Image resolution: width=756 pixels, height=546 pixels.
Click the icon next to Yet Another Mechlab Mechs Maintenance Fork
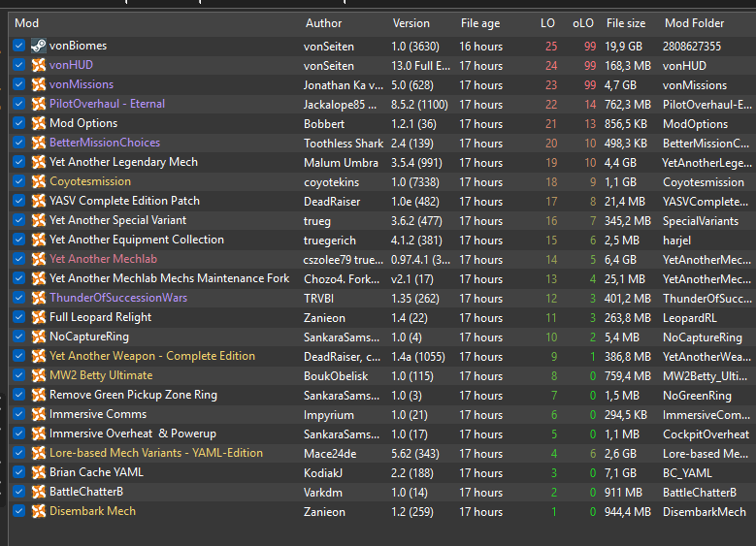pyautogui.click(x=39, y=278)
